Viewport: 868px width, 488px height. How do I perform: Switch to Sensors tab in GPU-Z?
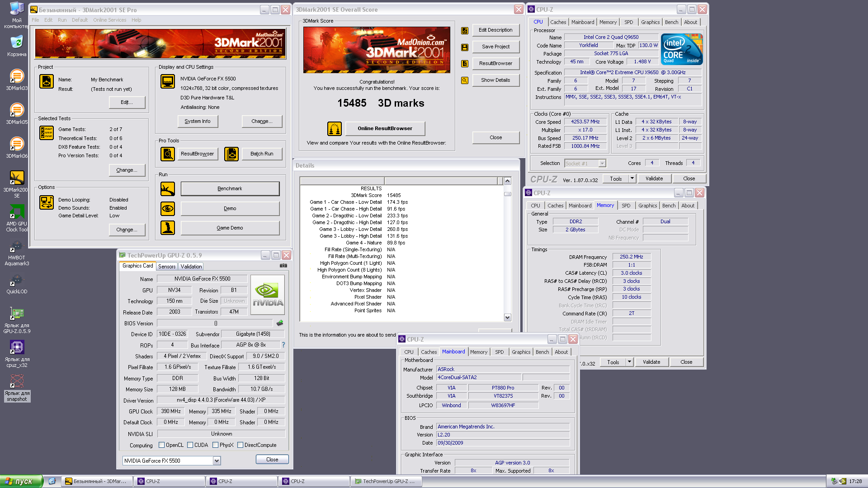click(167, 267)
